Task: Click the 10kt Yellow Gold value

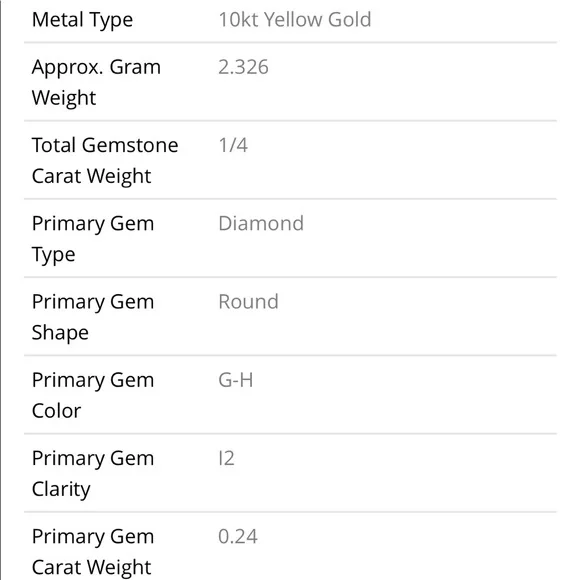Action: 294,19
